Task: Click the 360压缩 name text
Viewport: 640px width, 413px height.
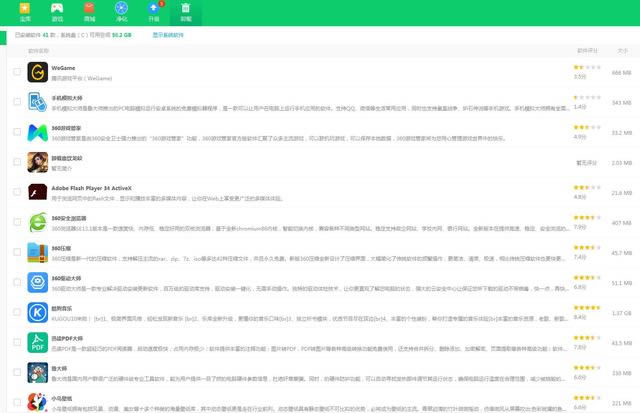Action: point(61,248)
